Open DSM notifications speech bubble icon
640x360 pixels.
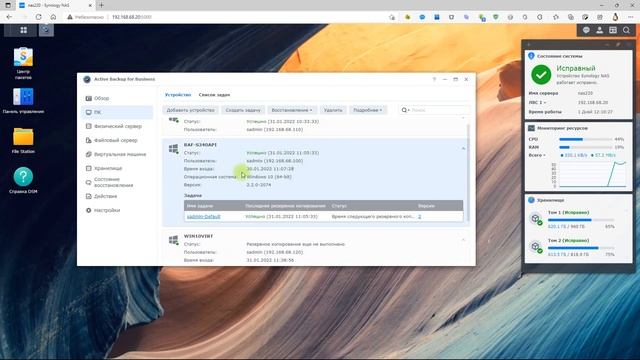point(586,30)
